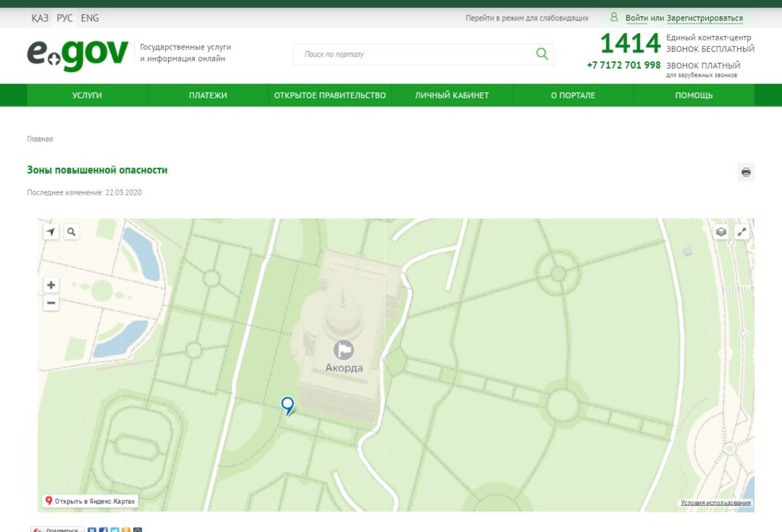The height and width of the screenshot is (532, 782).
Task: Open the ПЛАТЕЖИ menu
Action: (208, 95)
